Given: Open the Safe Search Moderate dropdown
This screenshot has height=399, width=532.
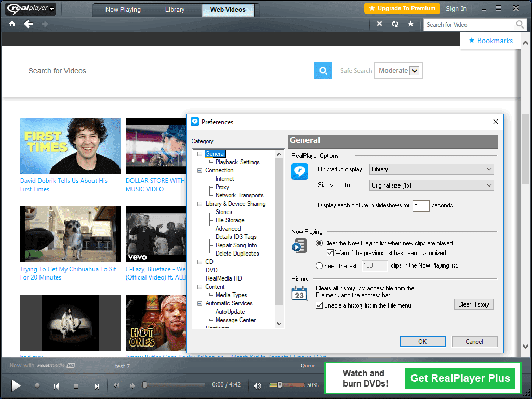Looking at the screenshot, I should (398, 71).
